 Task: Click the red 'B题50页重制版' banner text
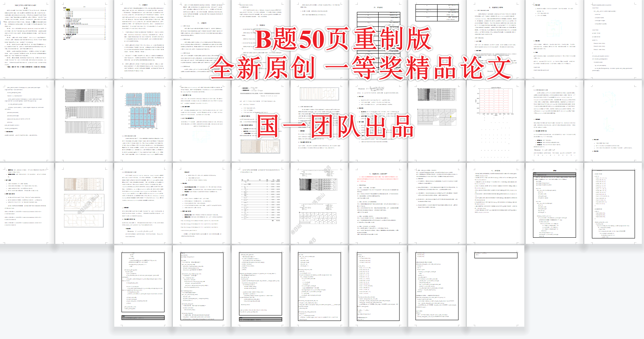[343, 39]
